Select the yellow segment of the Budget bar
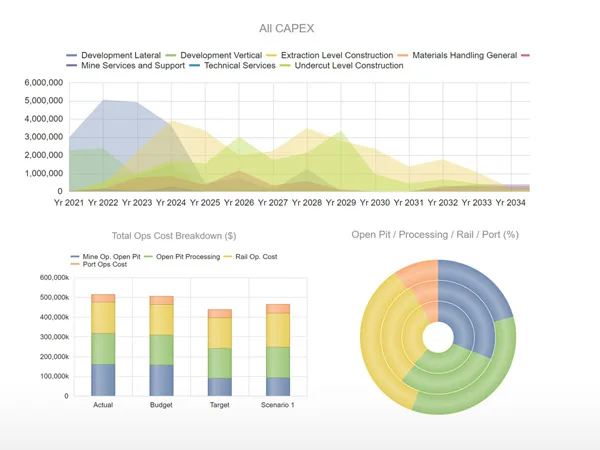600x450 pixels. tap(161, 320)
